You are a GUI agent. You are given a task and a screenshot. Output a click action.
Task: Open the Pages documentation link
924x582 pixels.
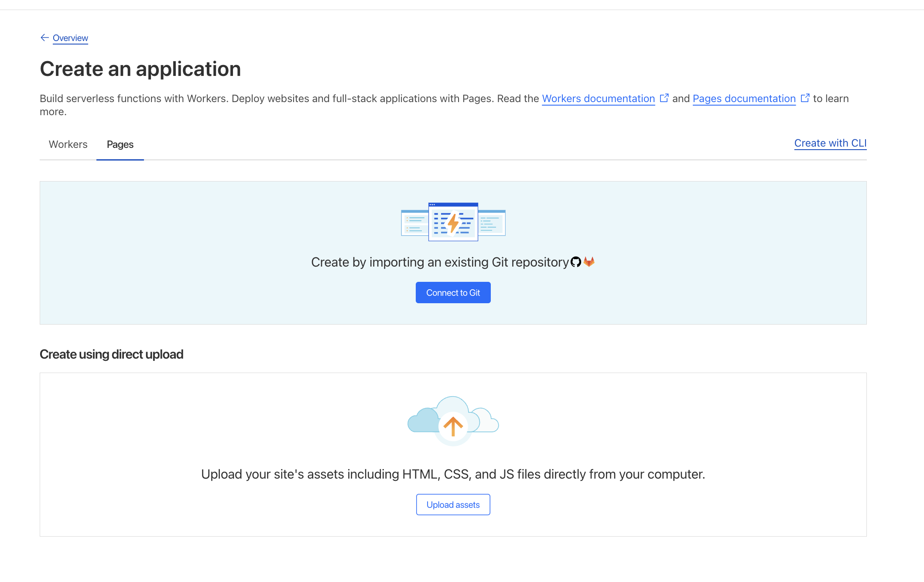[744, 99]
